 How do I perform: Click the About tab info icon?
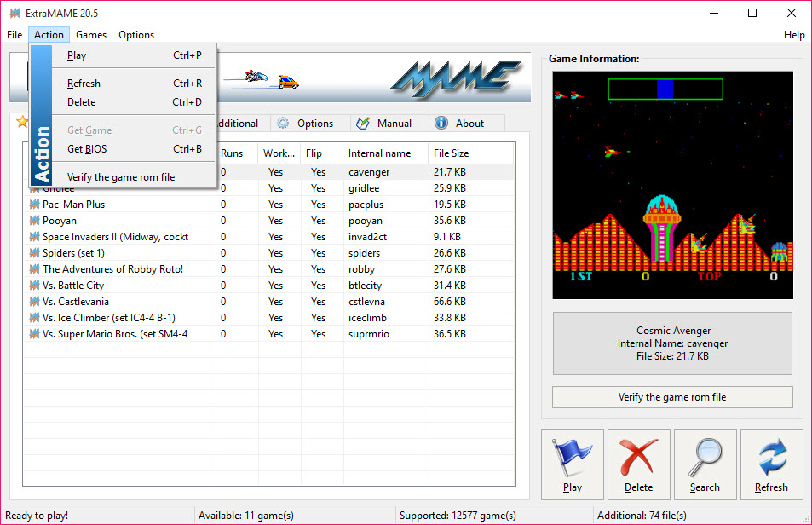click(441, 124)
